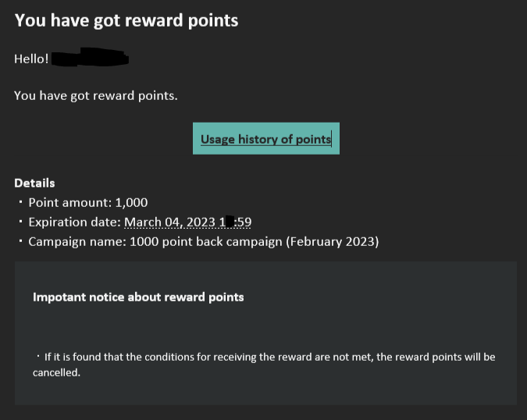This screenshot has width=527, height=420.
Task: Click the underlined March 04, 2023 date
Action: [169, 222]
